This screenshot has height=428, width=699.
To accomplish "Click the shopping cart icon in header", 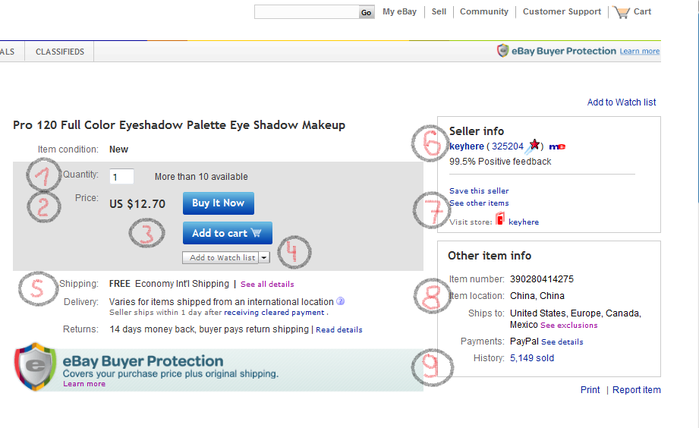I will [x=621, y=12].
